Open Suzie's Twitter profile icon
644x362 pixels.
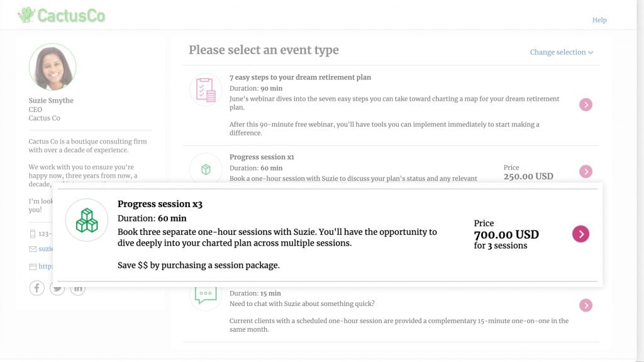point(57,288)
